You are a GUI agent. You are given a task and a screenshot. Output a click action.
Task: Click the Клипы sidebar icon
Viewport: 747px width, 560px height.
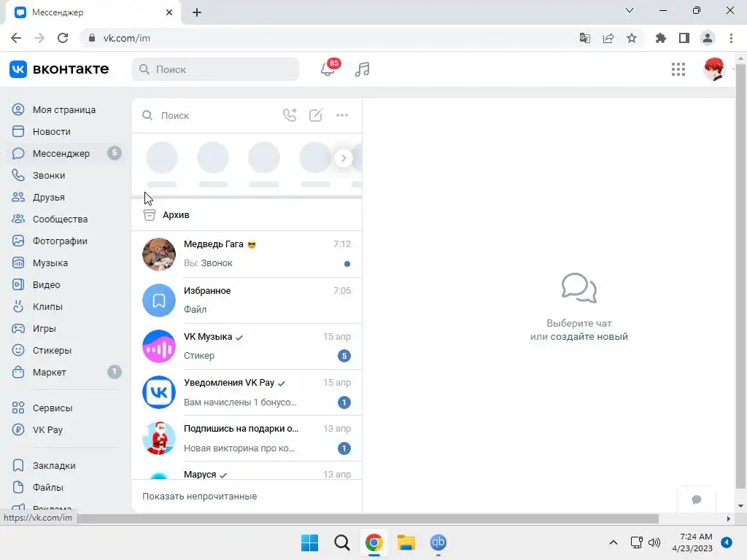(18, 307)
